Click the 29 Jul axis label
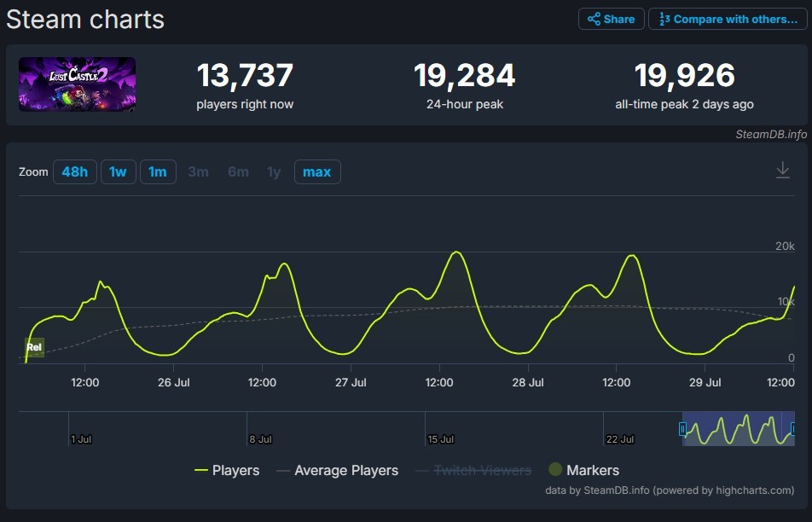This screenshot has width=812, height=522. [705, 383]
